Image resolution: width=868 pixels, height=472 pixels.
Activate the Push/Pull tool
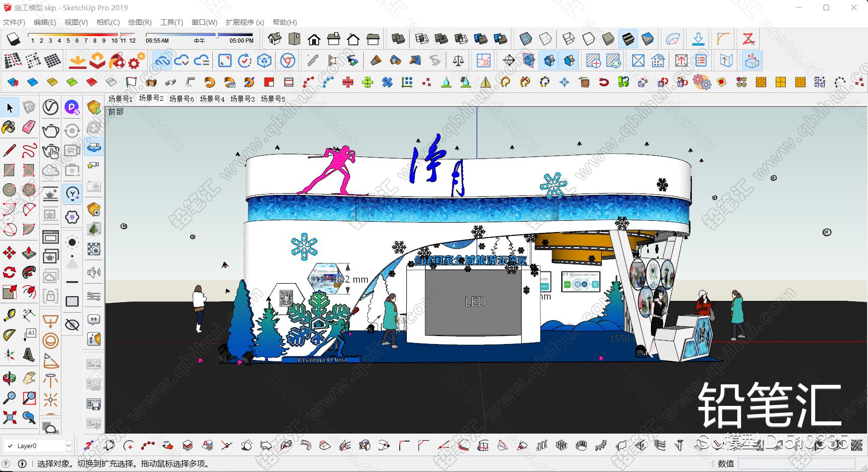coord(29,253)
